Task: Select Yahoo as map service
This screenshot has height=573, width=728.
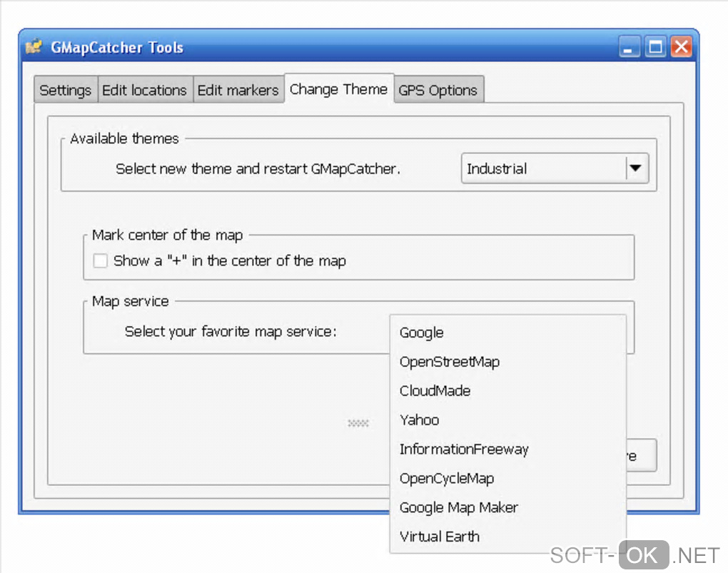Action: (420, 420)
